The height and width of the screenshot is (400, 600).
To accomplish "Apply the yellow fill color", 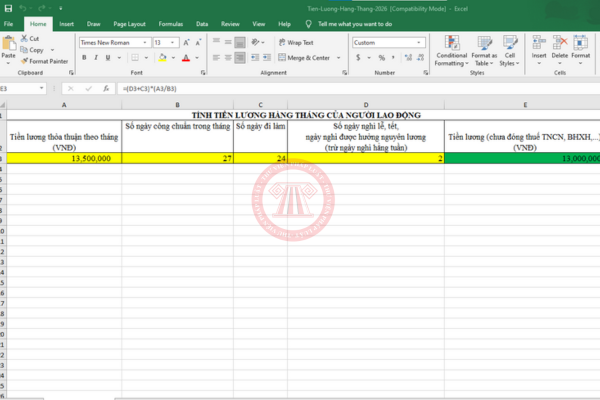I will click(x=162, y=58).
